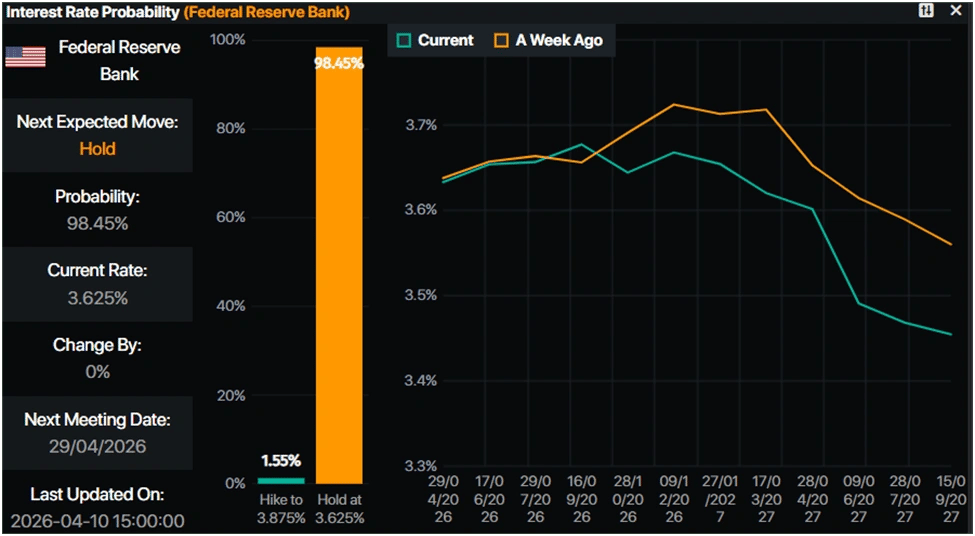Screen dimensions: 975x536
Task: Click the Federal Reserve Bank title link
Action: click(x=265, y=12)
